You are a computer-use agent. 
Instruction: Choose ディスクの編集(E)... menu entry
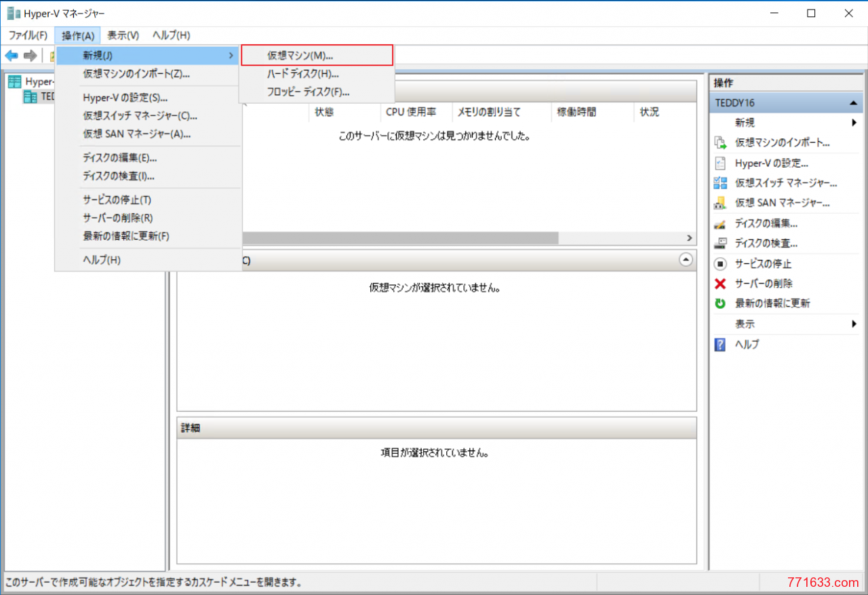[148, 158]
